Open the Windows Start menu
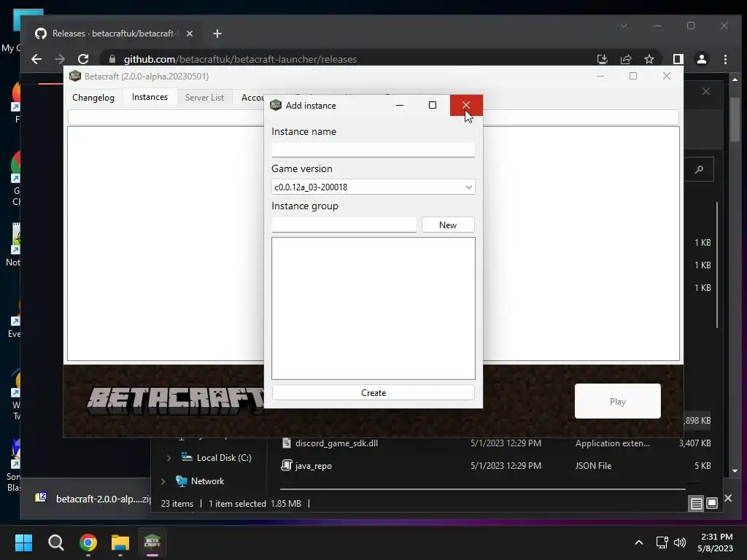 tap(23, 542)
